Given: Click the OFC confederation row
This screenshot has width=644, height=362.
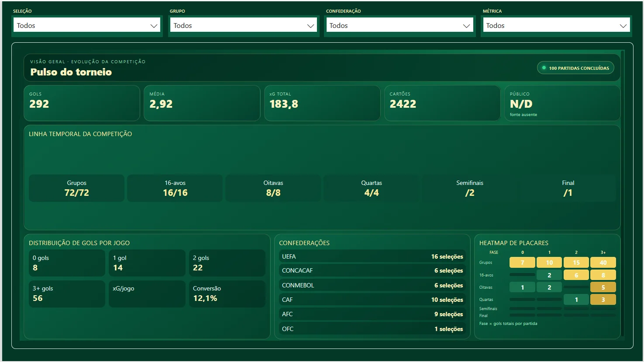Looking at the screenshot, I should point(372,329).
